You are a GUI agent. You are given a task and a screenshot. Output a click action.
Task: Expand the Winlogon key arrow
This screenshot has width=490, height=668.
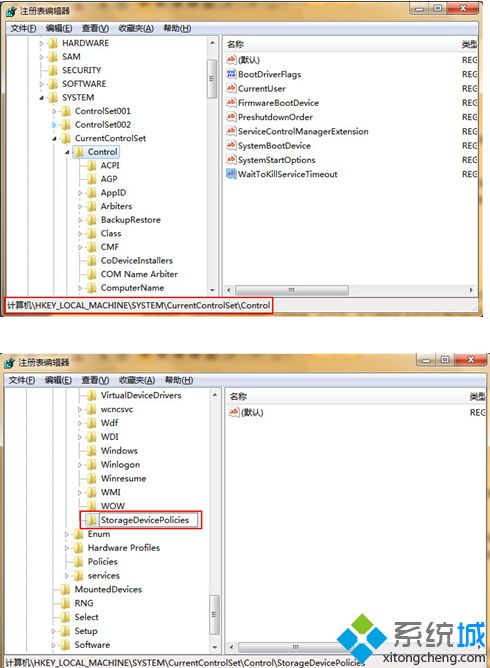click(80, 465)
